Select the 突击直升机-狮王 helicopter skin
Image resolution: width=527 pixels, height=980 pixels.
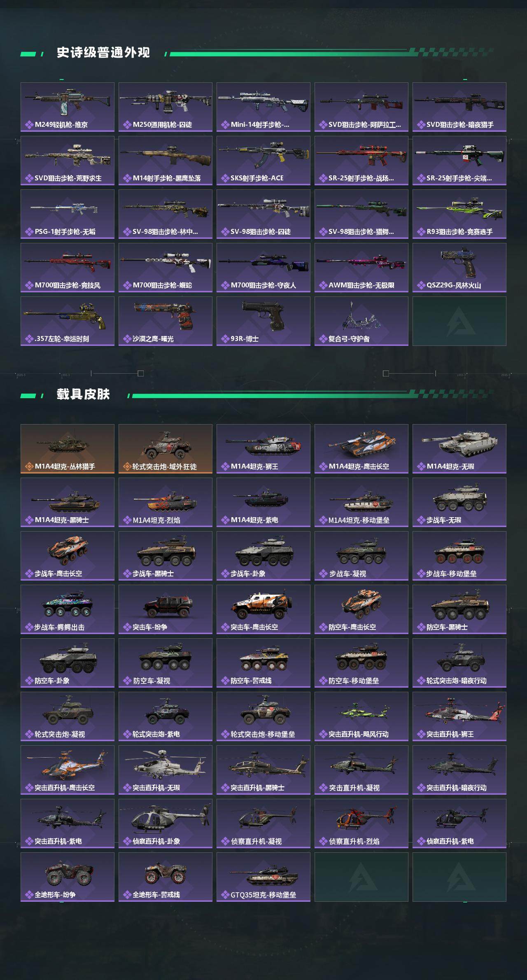tap(459, 716)
